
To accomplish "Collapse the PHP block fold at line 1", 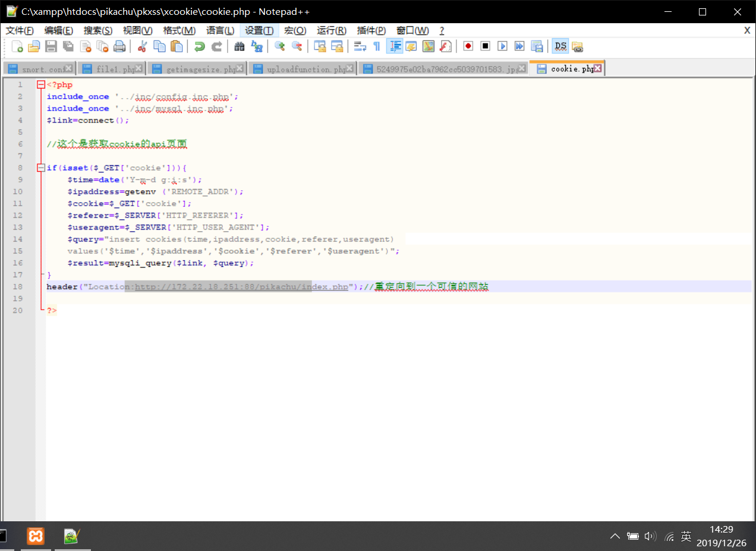I will tap(40, 85).
